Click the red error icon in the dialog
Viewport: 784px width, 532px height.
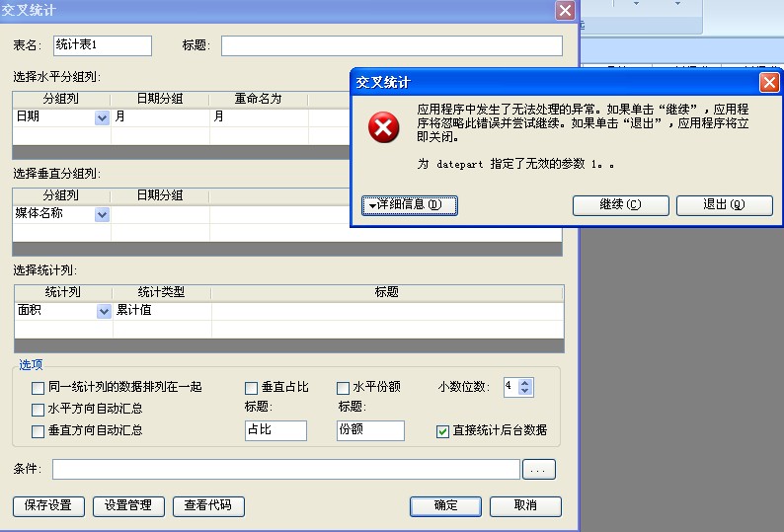383,127
